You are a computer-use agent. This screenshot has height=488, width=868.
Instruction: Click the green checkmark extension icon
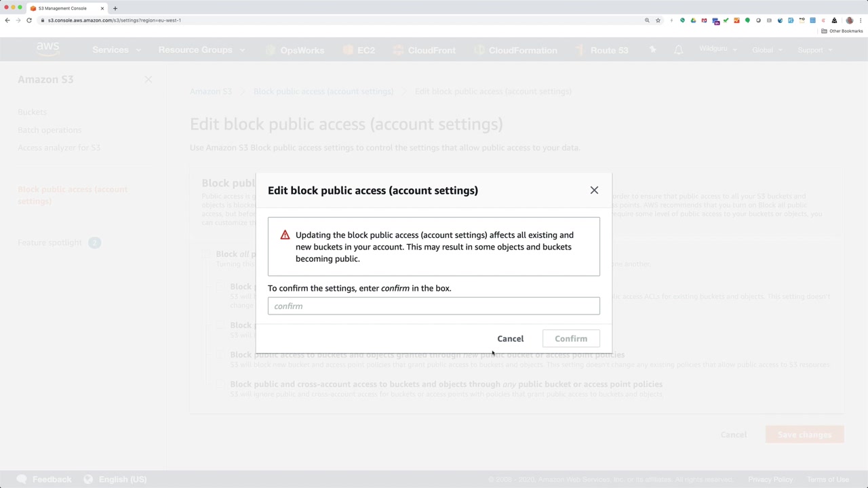(x=726, y=20)
